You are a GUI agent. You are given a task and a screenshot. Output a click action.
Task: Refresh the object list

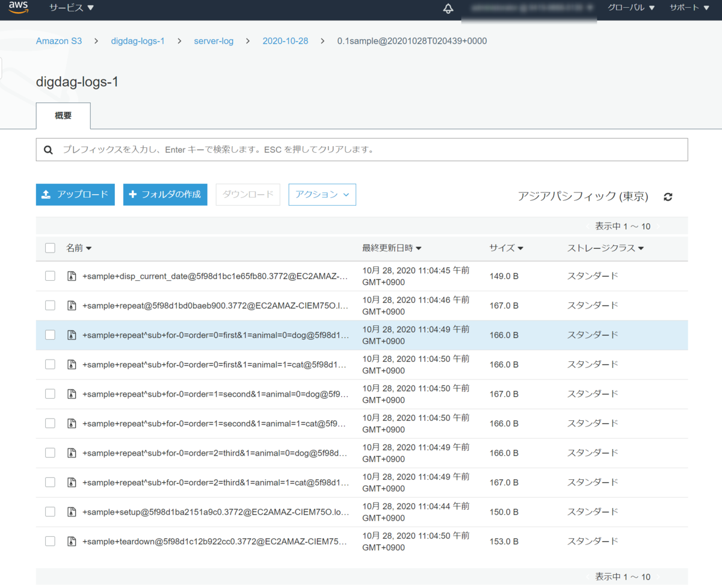tap(668, 197)
